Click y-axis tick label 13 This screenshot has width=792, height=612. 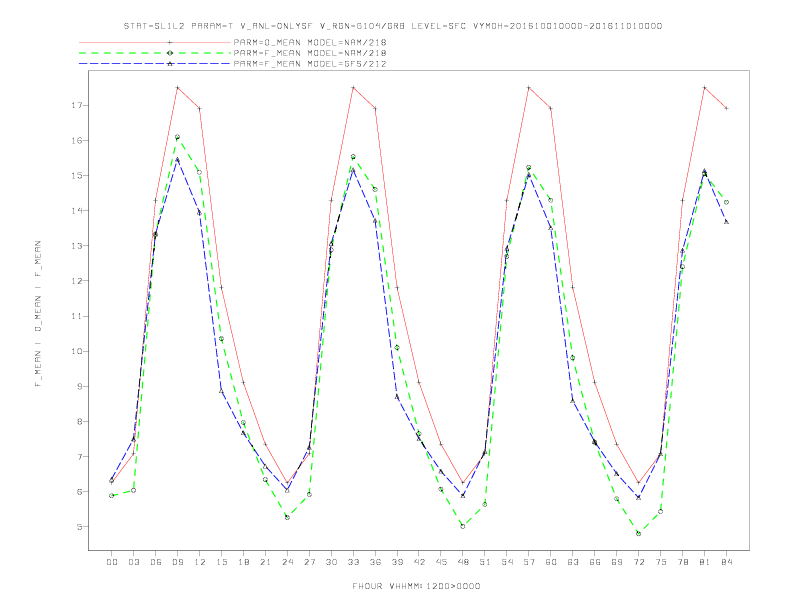(x=77, y=246)
